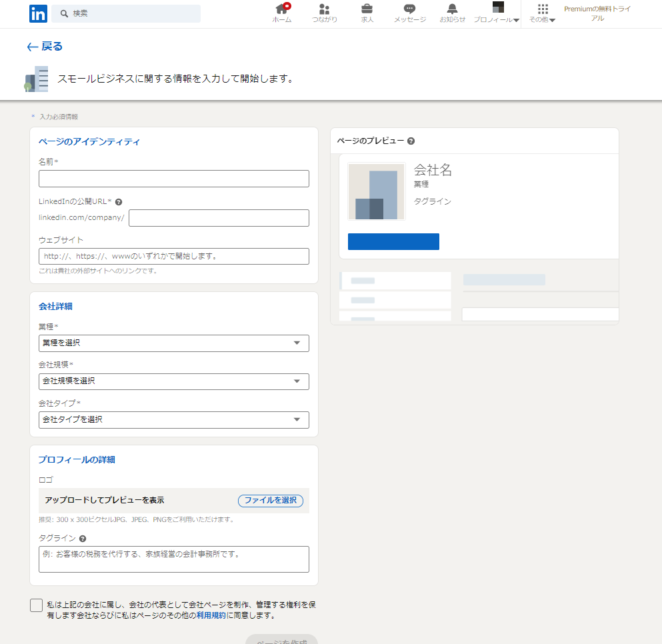This screenshot has width=662, height=644.
Task: Click the ウェブサイト URL input field
Action: click(x=174, y=256)
